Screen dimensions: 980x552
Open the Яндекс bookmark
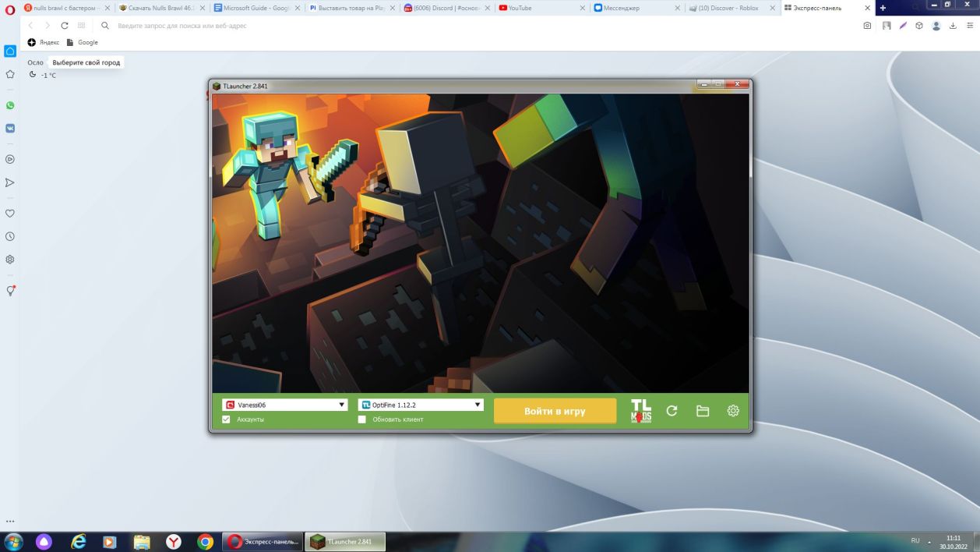[x=44, y=42]
